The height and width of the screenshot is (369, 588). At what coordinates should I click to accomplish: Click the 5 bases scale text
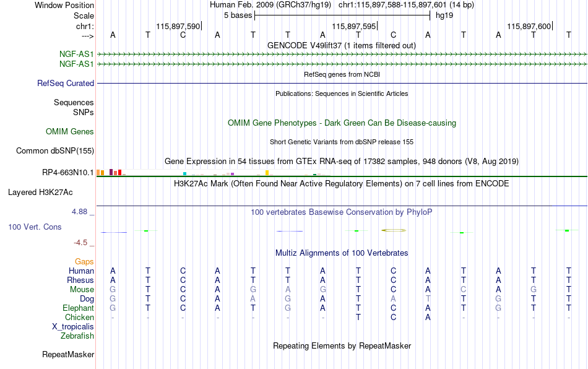[x=238, y=15]
